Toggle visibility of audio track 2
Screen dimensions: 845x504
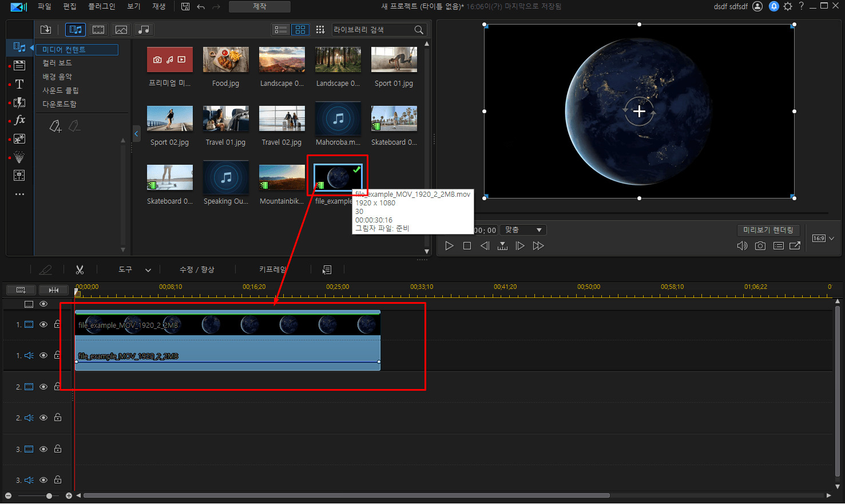pyautogui.click(x=43, y=418)
